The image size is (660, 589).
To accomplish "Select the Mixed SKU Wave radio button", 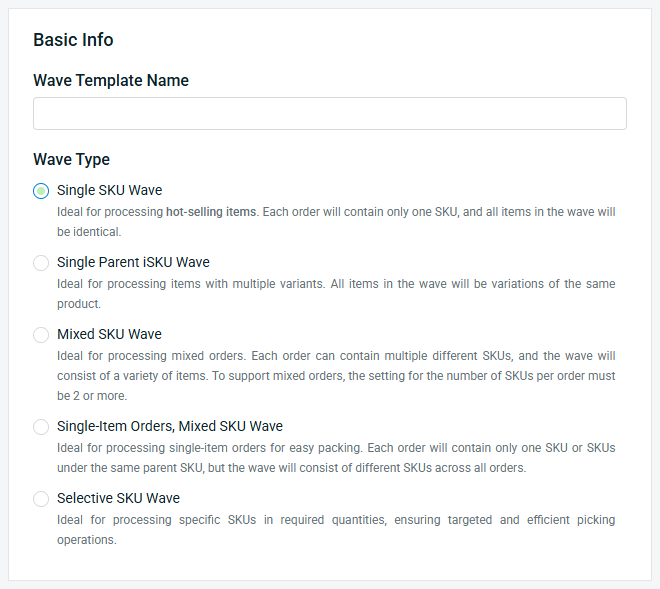I will (41, 335).
